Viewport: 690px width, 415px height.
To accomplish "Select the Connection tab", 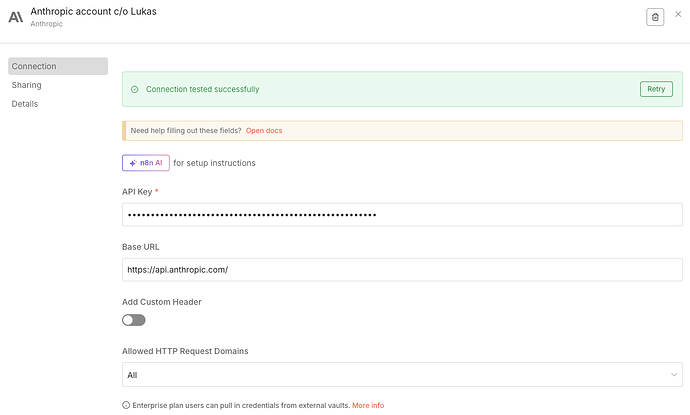I will point(57,66).
